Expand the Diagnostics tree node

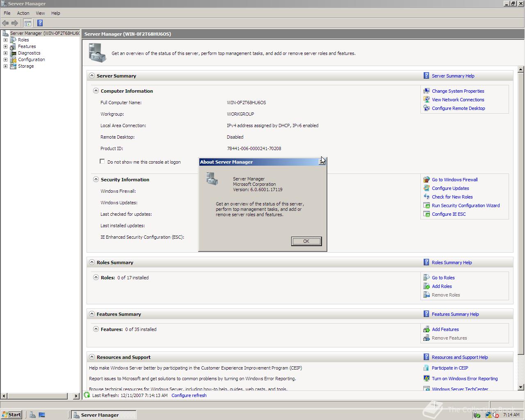pyautogui.click(x=5, y=53)
